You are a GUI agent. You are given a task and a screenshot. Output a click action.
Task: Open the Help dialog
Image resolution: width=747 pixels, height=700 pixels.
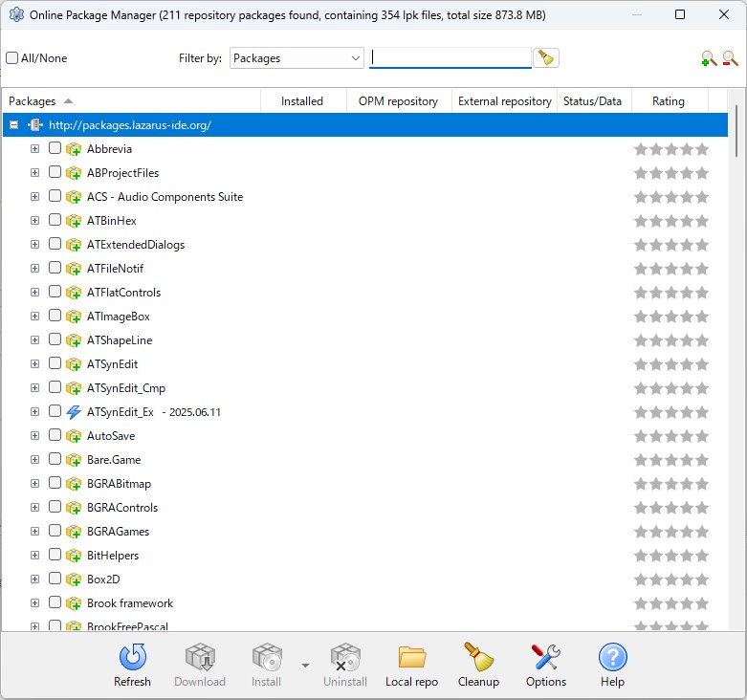tap(612, 665)
